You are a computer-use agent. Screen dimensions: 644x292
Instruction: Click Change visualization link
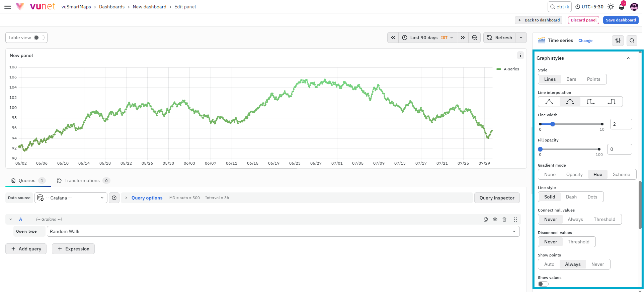(x=585, y=41)
